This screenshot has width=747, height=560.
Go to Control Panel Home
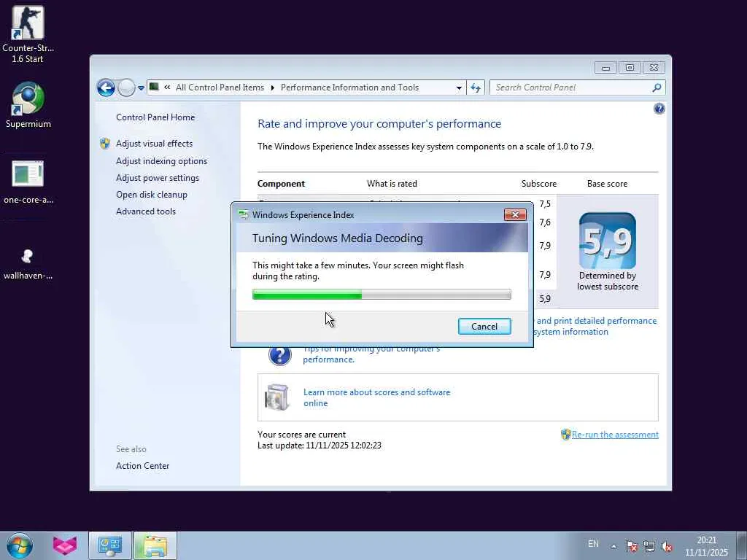click(155, 117)
